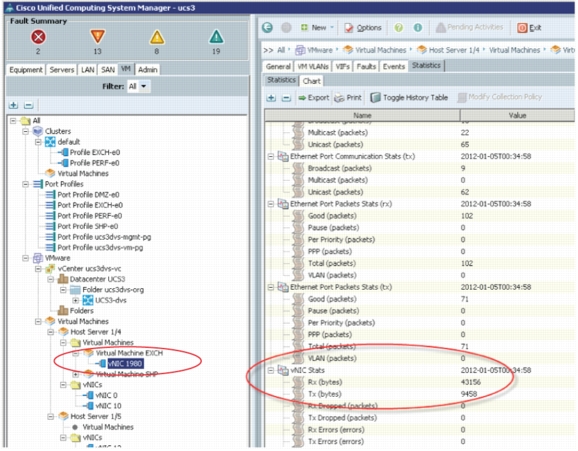
Task: Switch to the Admin tab
Action: point(148,70)
